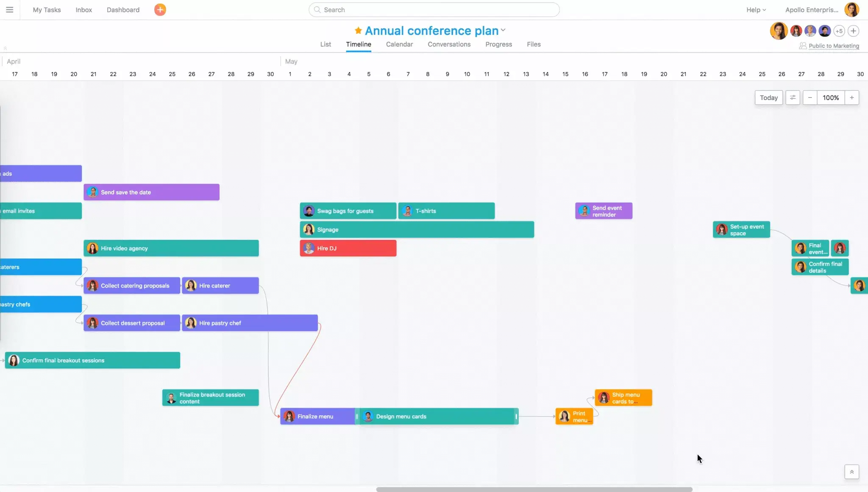The width and height of the screenshot is (868, 492).
Task: Click a team member avatar icon
Action: (779, 31)
